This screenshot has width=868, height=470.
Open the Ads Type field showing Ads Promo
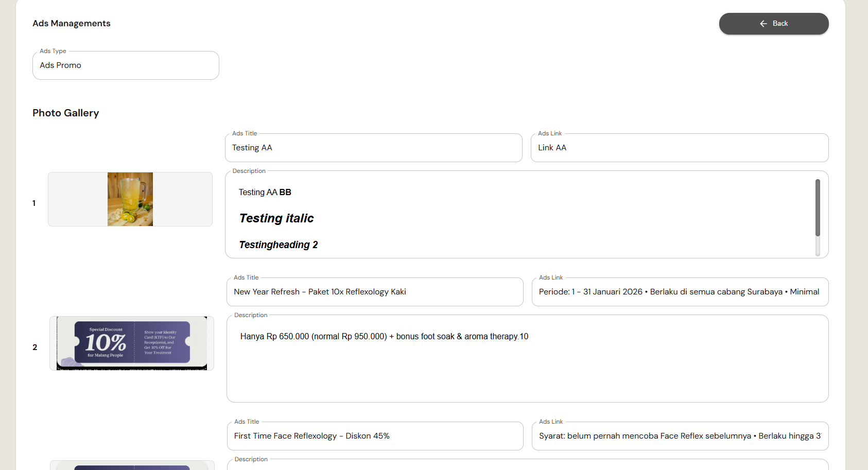pyautogui.click(x=126, y=65)
